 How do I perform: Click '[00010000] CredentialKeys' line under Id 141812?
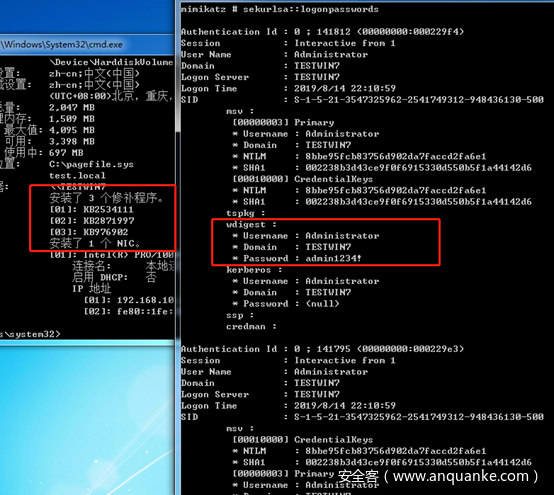303,179
